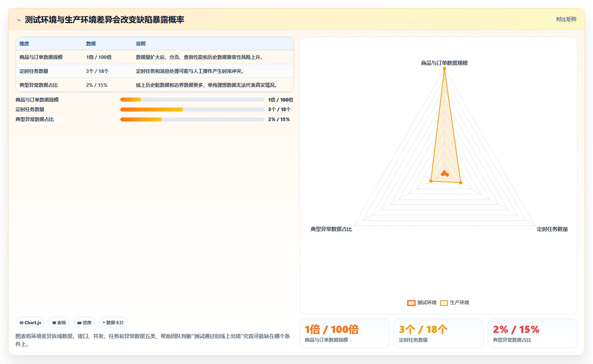The width and height of the screenshot is (593, 364).
Task: Toggle the 生产环境 legend entry
Action: (x=455, y=303)
